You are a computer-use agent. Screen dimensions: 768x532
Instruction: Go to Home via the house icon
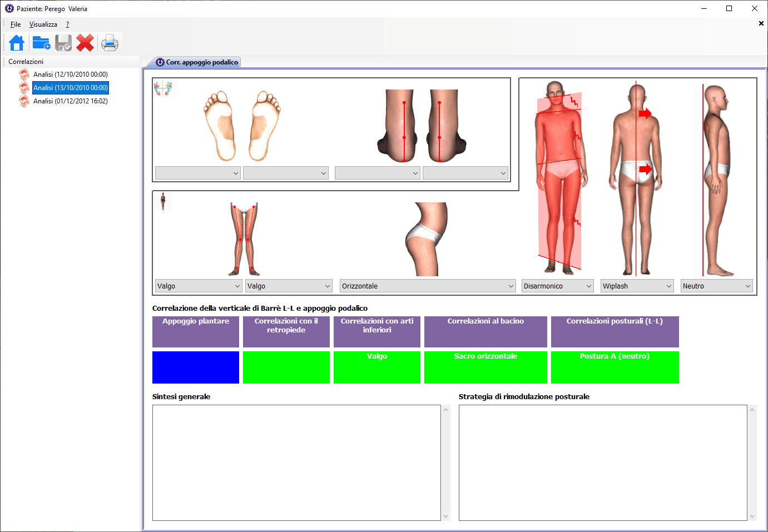point(17,43)
